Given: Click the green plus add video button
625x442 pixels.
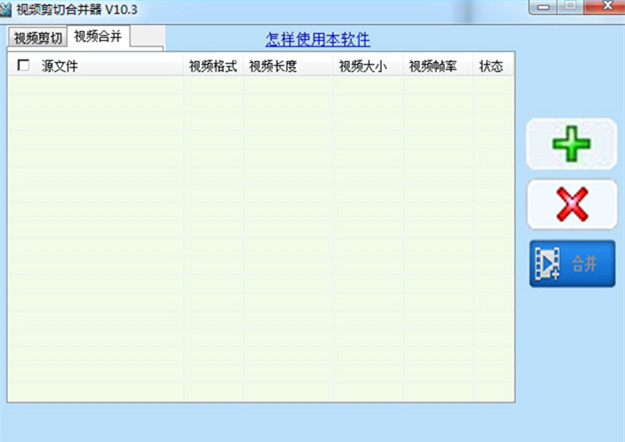Looking at the screenshot, I should 572,143.
